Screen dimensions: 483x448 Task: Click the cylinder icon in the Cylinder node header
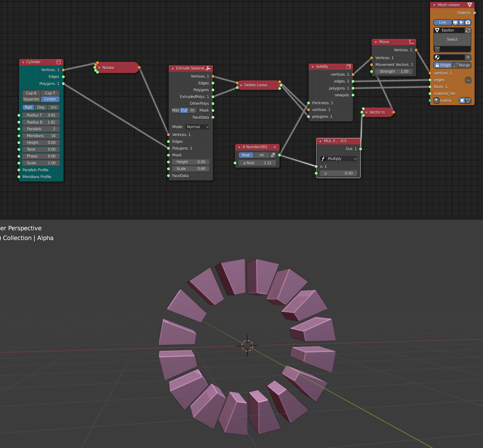point(58,62)
